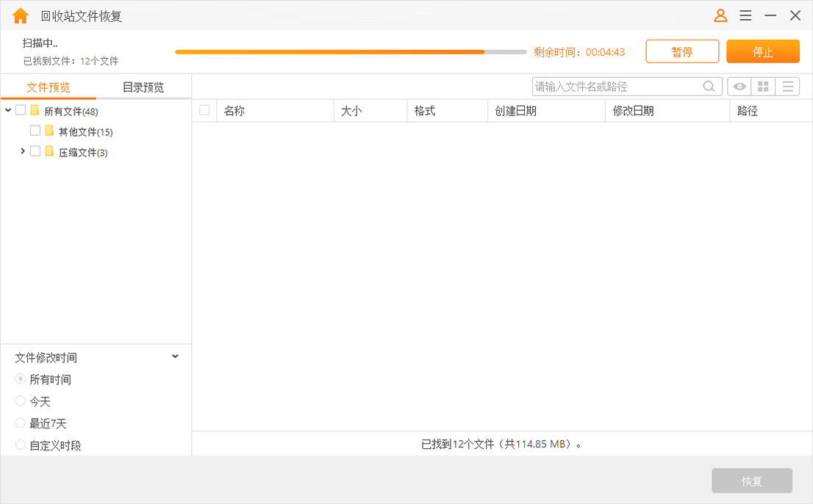Open the user account profile icon
The image size is (813, 504).
720,15
